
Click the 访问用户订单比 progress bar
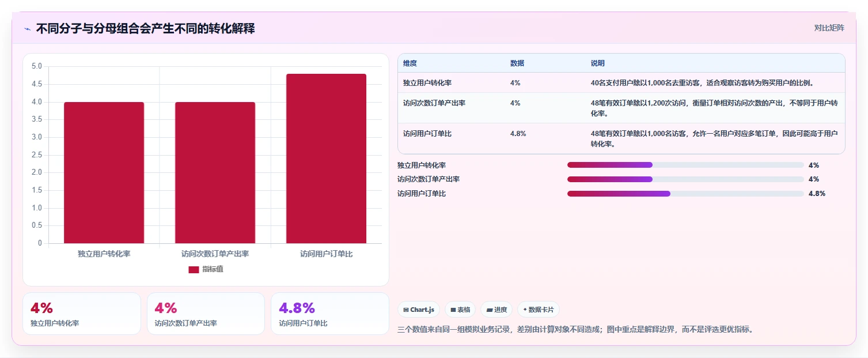pyautogui.click(x=685, y=194)
